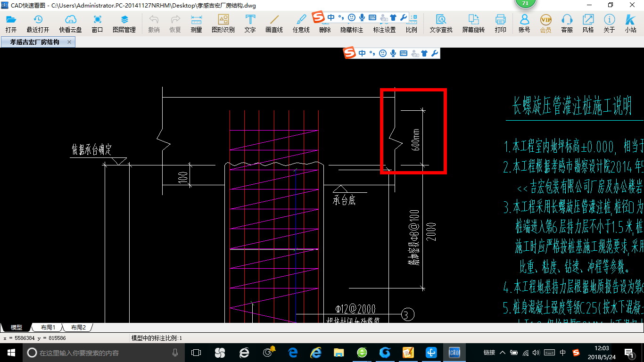
Task: Open the Wi-Fi network tray icon
Action: click(x=526, y=353)
